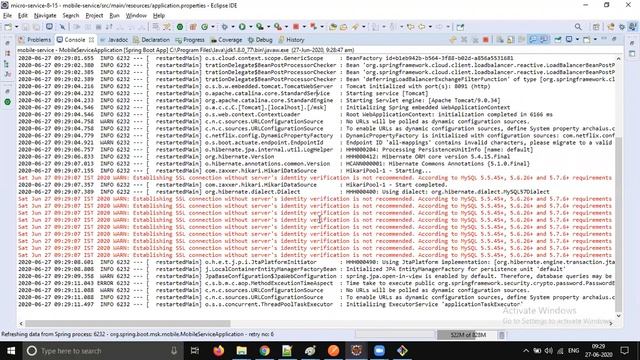640x360 pixels.
Task: Toggle show console when standard out changes
Action: click(533, 40)
